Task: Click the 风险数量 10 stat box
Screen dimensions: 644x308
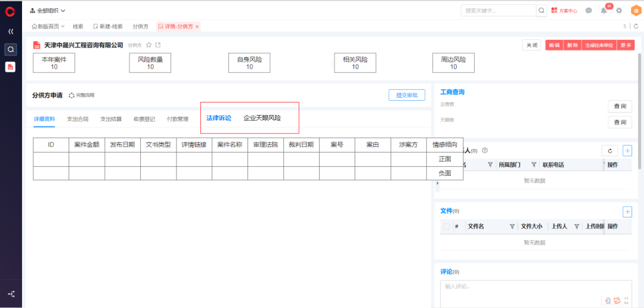Action: 150,63
